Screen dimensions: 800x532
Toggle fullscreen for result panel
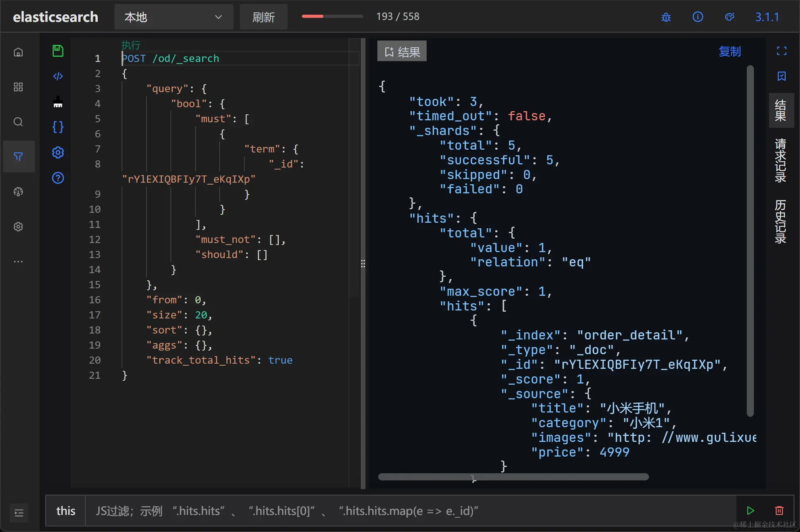[x=781, y=51]
